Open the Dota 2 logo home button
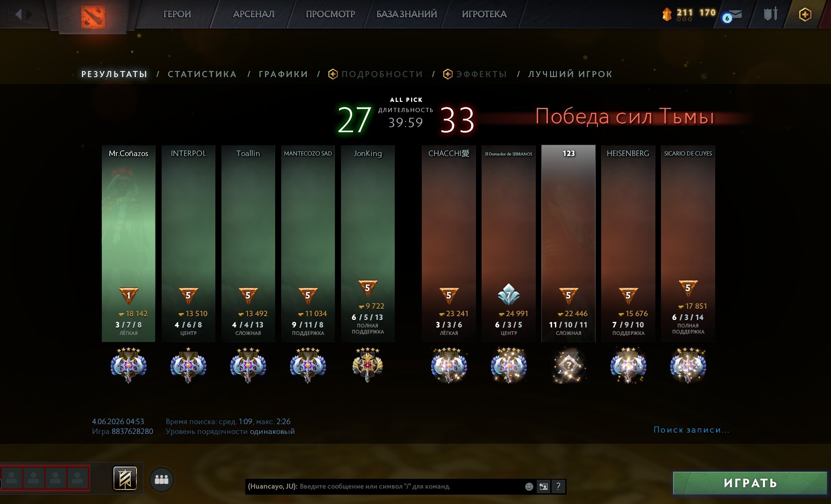The image size is (831, 504). 93,17
